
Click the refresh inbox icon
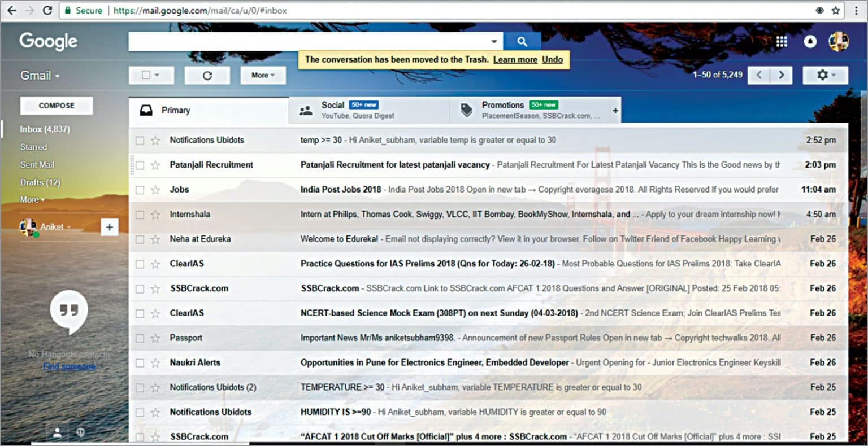pos(207,75)
